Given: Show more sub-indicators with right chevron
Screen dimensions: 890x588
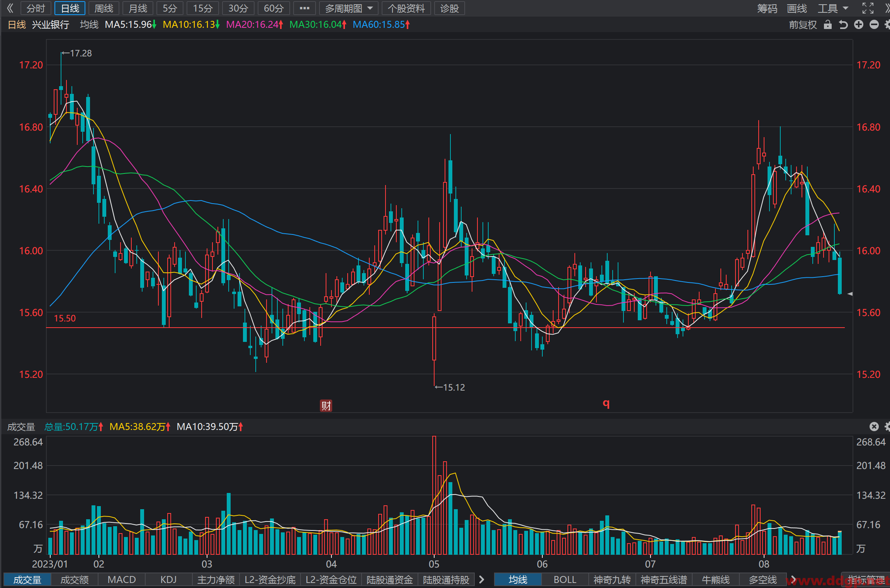Looking at the screenshot, I should click(482, 580).
